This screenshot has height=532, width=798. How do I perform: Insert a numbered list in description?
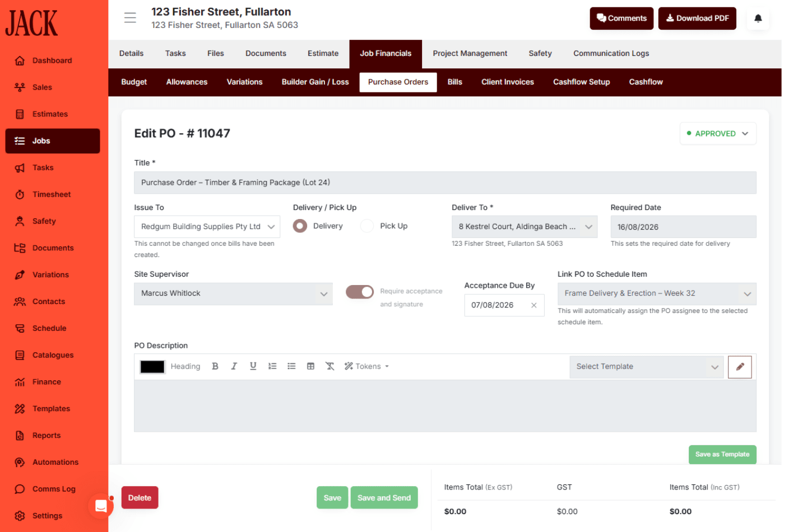[x=272, y=366]
